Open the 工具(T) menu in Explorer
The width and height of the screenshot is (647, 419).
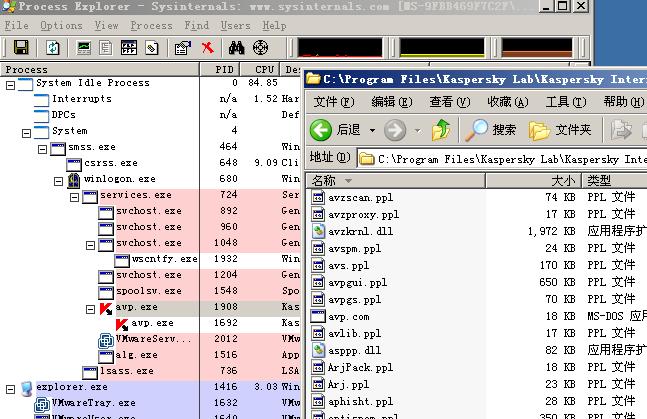(566, 102)
